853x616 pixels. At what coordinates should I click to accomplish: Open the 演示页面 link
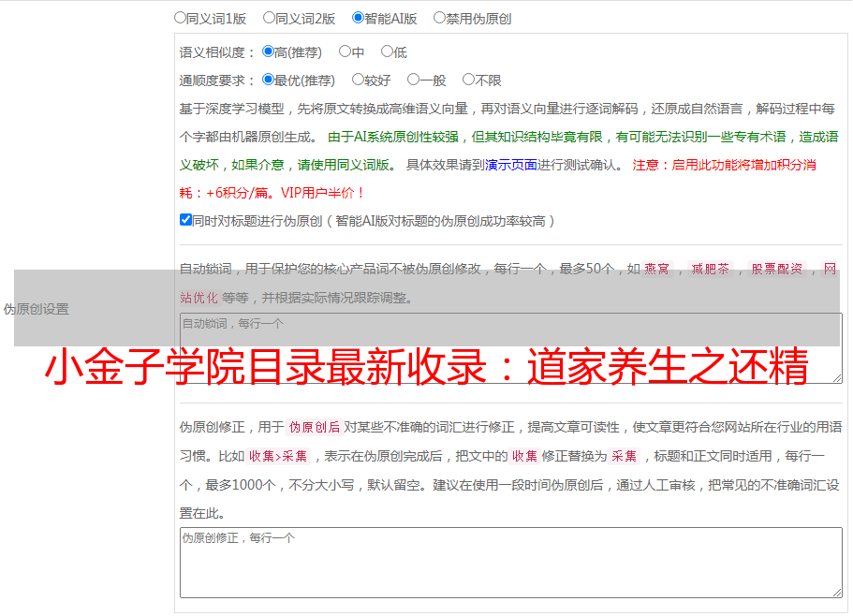coord(510,165)
